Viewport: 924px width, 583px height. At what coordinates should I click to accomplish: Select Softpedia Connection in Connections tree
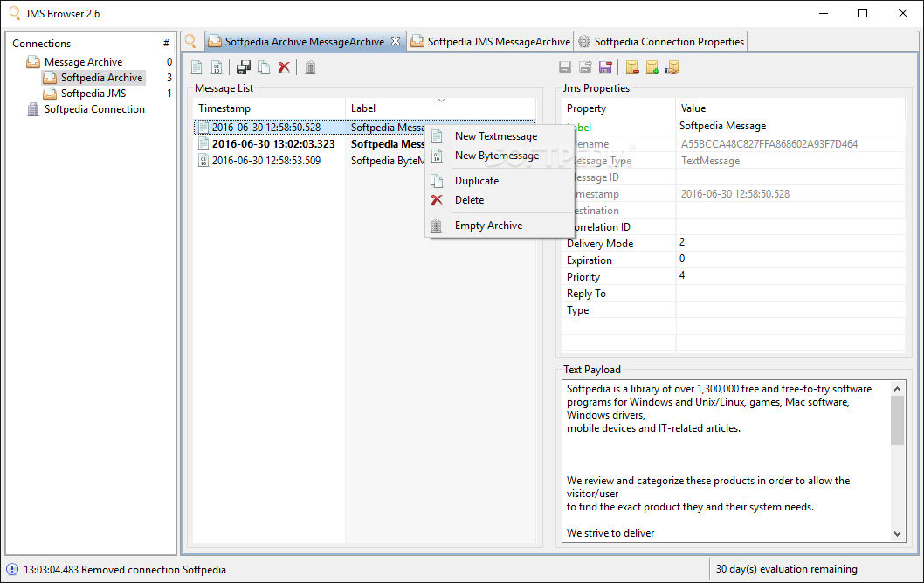point(94,109)
